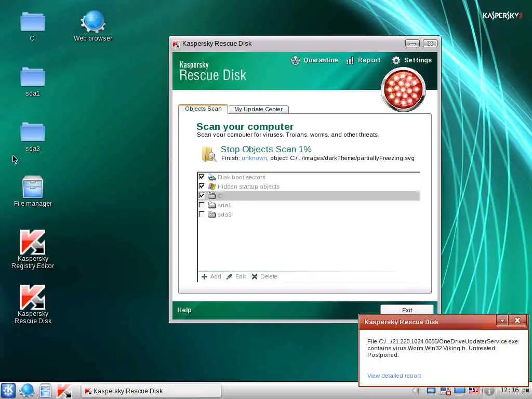Viewport: 532px width, 399px height.
Task: Click the red threat status indicator light
Action: [403, 89]
